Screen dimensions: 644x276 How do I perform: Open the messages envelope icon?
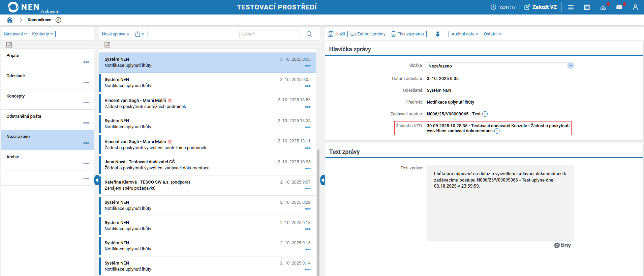click(x=619, y=7)
